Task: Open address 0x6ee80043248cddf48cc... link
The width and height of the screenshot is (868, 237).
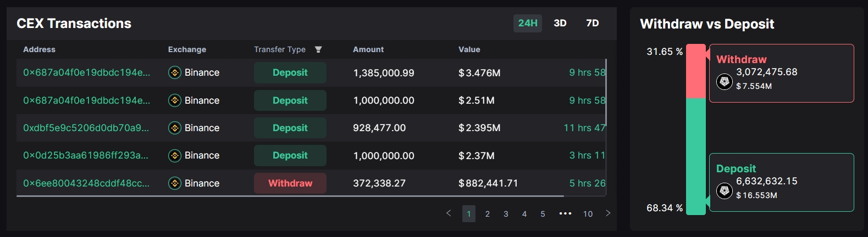Action: tap(86, 183)
